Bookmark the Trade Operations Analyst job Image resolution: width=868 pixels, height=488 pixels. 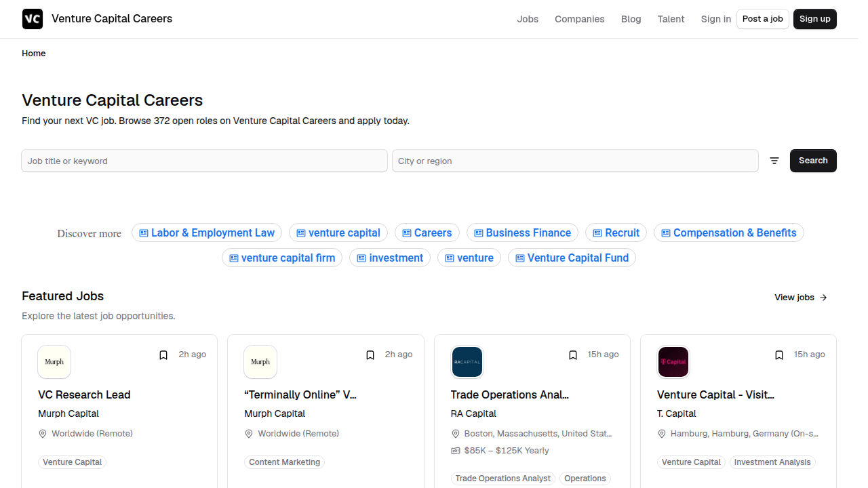pyautogui.click(x=573, y=355)
